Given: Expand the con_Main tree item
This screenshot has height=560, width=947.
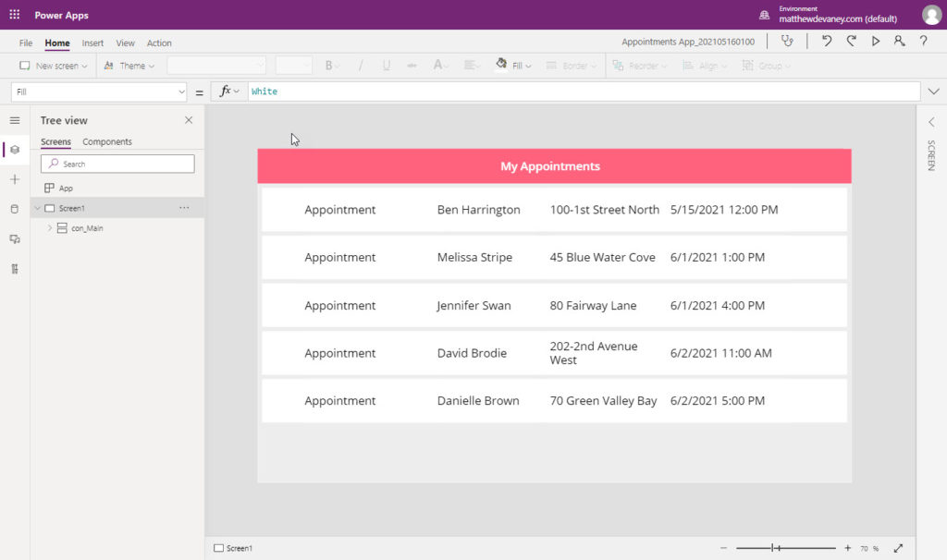Looking at the screenshot, I should [x=48, y=227].
